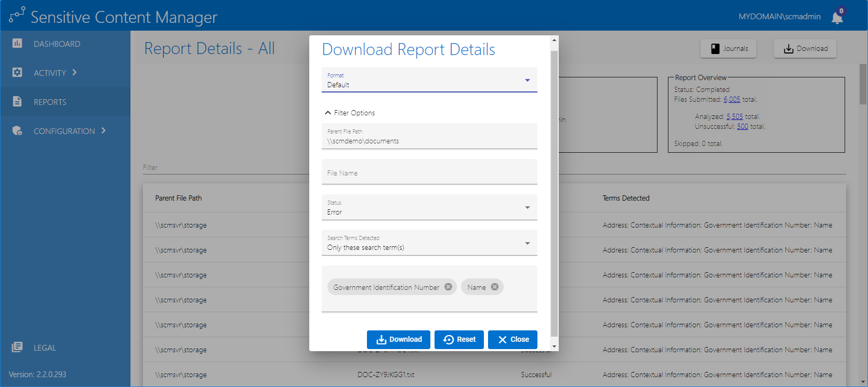
Task: Expand the Configuration menu chevron
Action: [103, 131]
